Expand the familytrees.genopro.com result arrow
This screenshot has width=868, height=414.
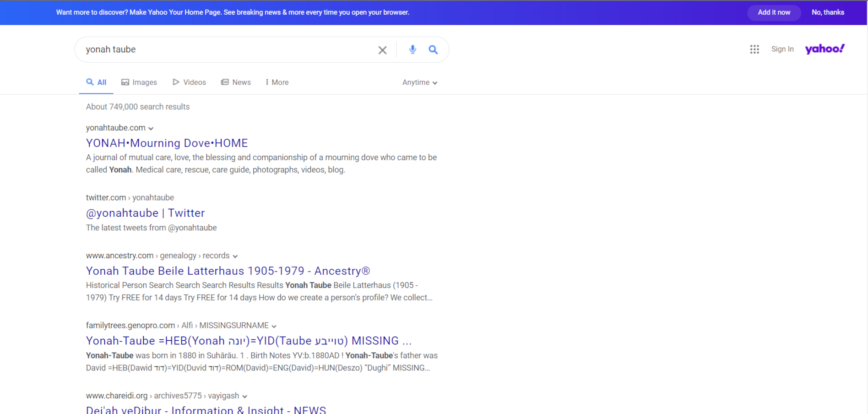pos(274,327)
